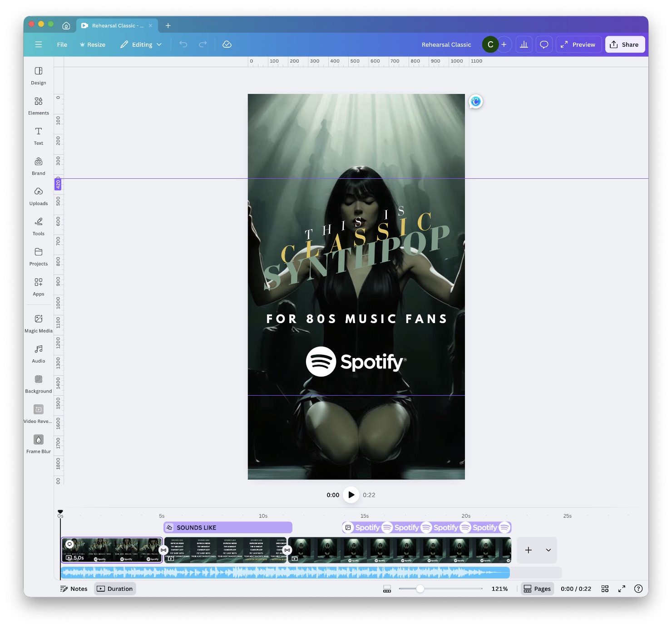The width and height of the screenshot is (672, 628).
Task: Toggle the Pages view at bottom right
Action: coord(537,589)
